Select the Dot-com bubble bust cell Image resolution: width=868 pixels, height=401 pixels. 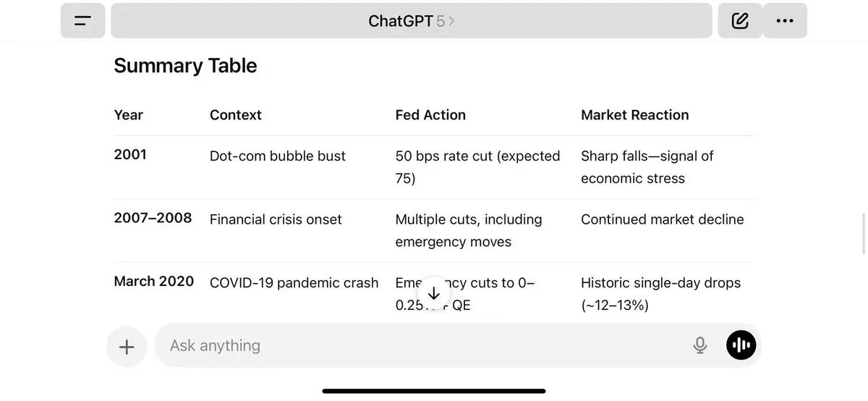278,156
